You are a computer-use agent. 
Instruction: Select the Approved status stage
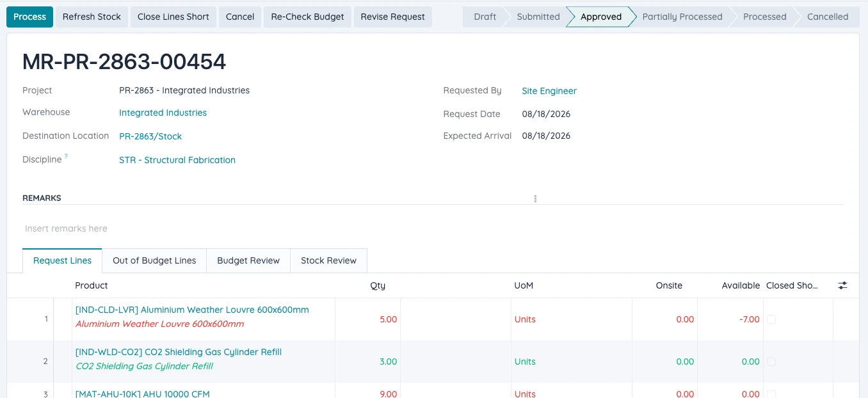coord(600,17)
